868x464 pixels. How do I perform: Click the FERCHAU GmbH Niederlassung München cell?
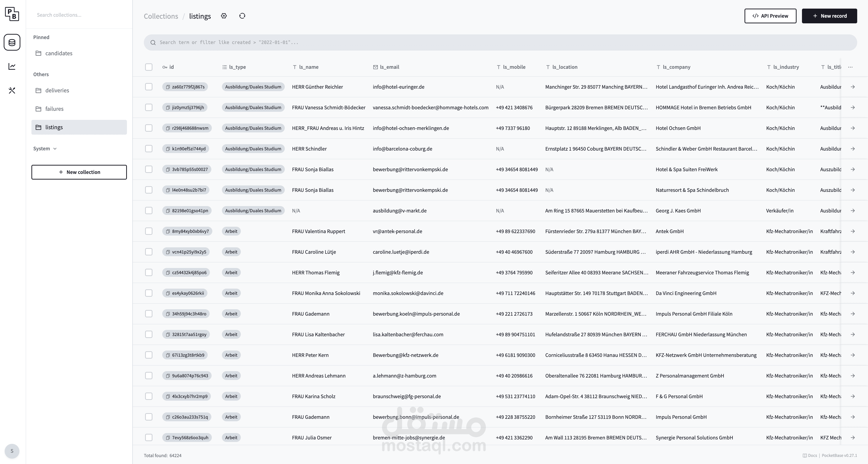[701, 334]
